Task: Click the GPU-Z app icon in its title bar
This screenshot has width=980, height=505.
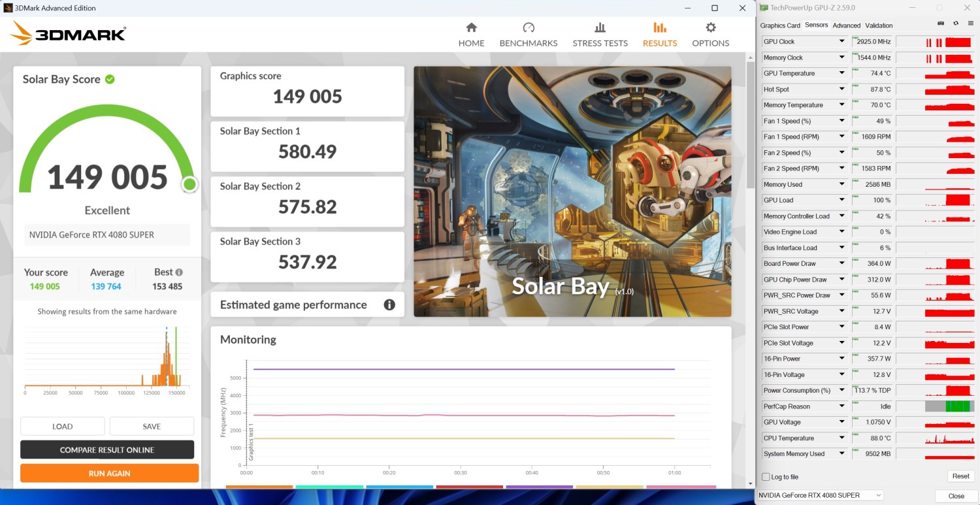Action: coord(764,8)
